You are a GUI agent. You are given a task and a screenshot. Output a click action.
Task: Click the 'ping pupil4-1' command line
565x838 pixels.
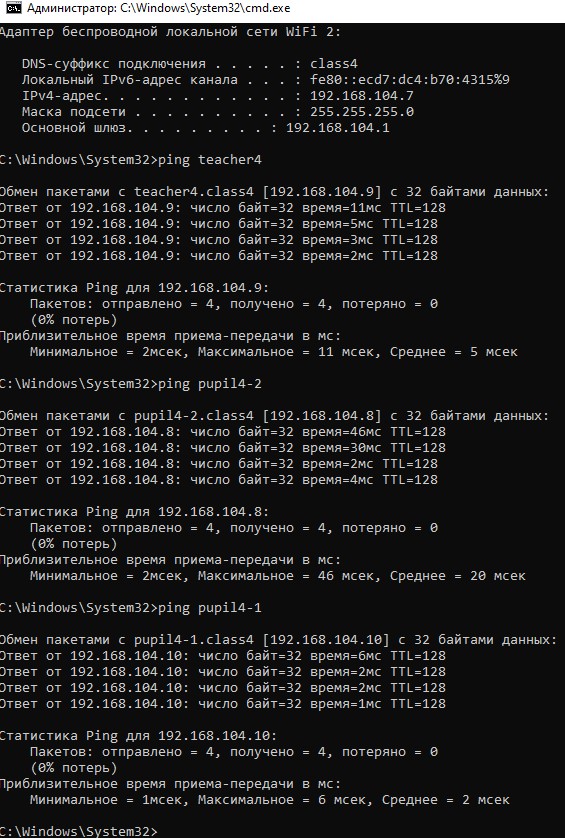pyautogui.click(x=131, y=608)
